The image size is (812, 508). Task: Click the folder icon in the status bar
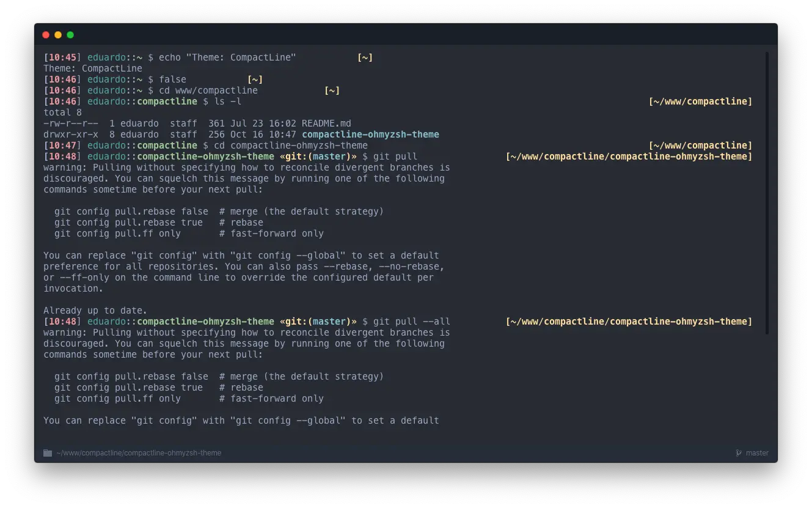point(48,453)
